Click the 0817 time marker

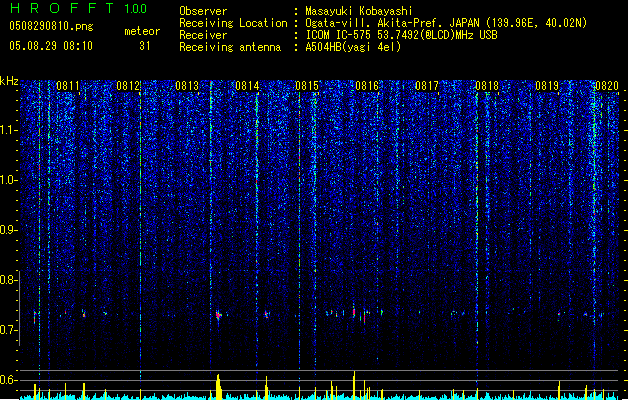coord(427,86)
